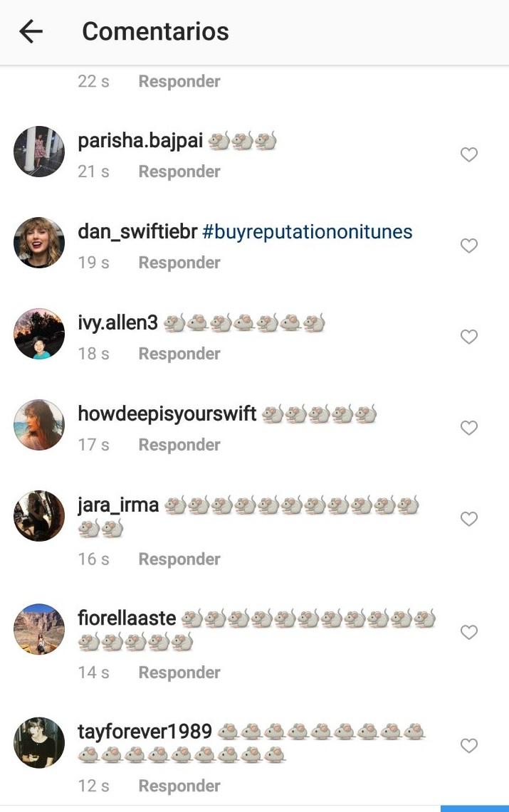Like howdeepisyourswift's comment
The width and height of the screenshot is (509, 812).
(x=468, y=428)
